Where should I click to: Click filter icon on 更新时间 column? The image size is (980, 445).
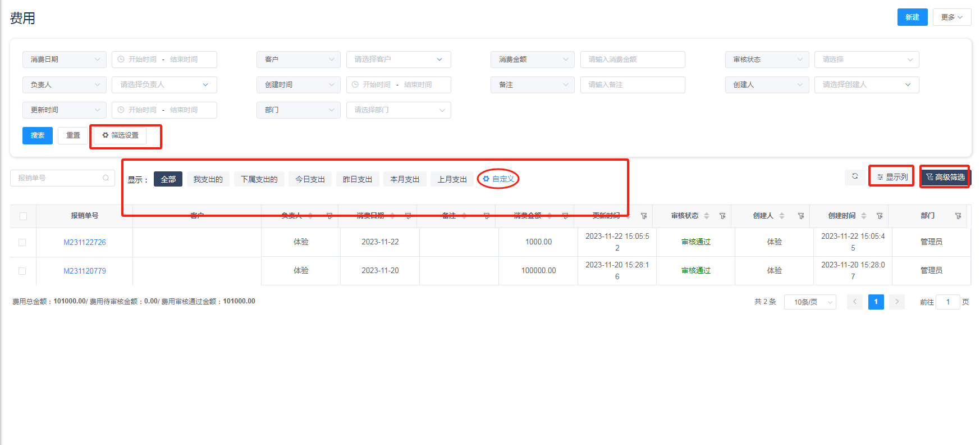coord(644,216)
